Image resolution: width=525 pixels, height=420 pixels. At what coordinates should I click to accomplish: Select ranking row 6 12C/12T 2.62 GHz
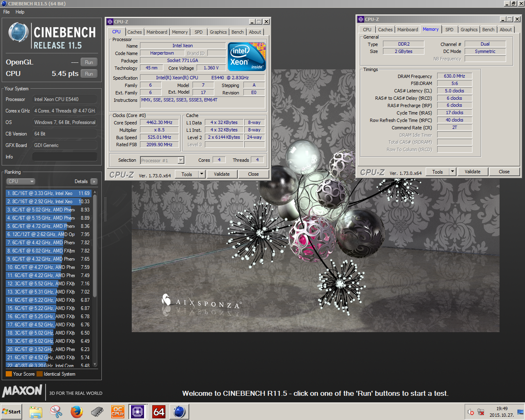(x=48, y=234)
